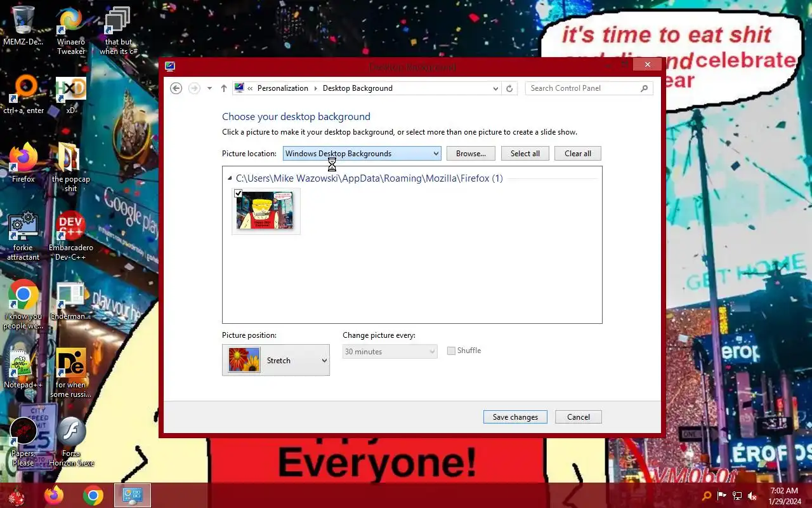
Task: Toggle the Shuffle checkbox
Action: coord(451,351)
